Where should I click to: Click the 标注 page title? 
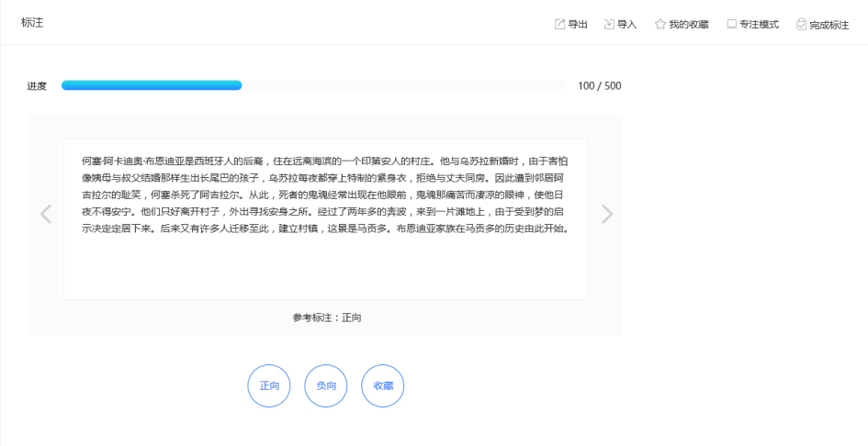tap(32, 22)
